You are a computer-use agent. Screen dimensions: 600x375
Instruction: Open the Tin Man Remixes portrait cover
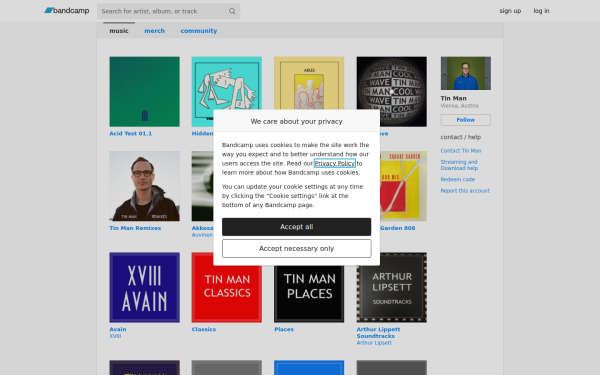(x=144, y=186)
